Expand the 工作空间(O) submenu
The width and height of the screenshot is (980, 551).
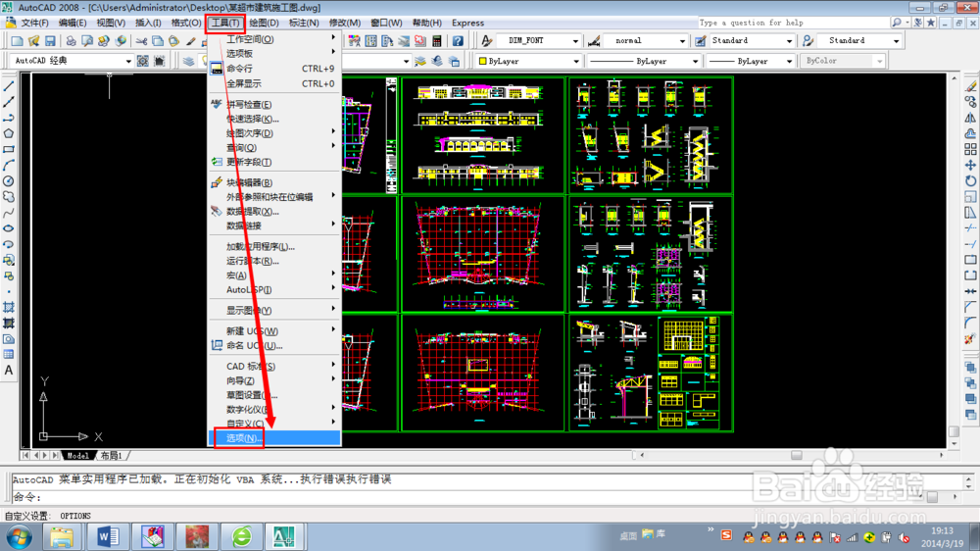point(275,39)
